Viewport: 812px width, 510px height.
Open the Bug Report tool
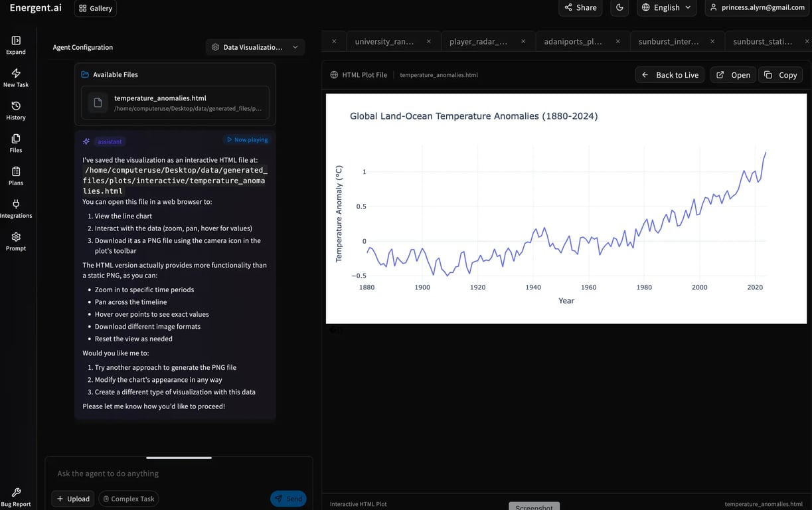coord(16,497)
